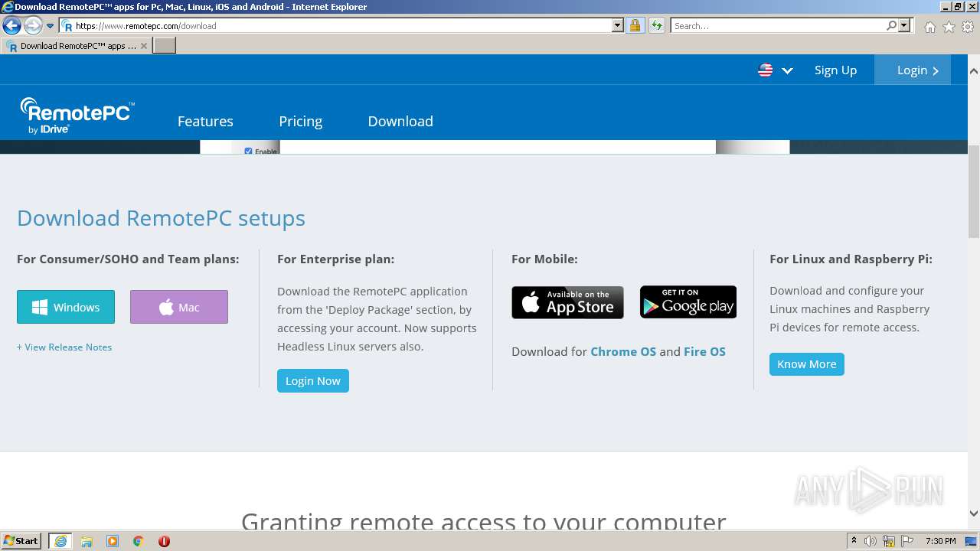Close the Download RemotePC tab

click(144, 46)
